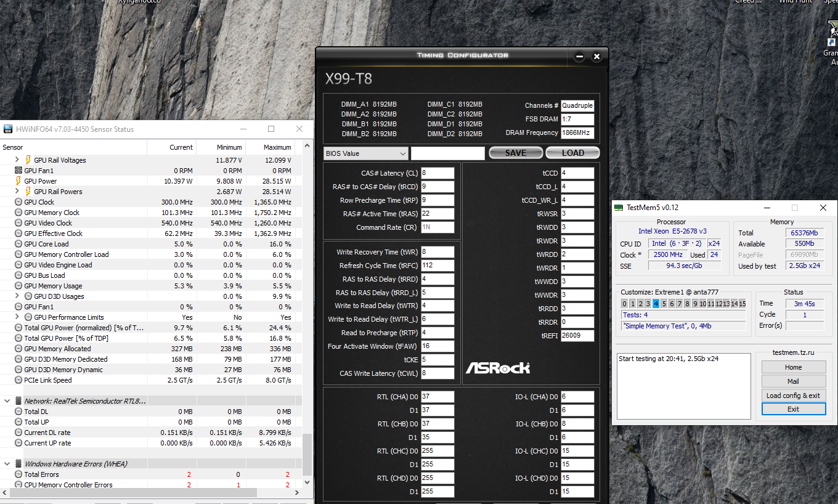Click the Maximum column header in HWiNFO64
838x504 pixels.
tap(270, 147)
